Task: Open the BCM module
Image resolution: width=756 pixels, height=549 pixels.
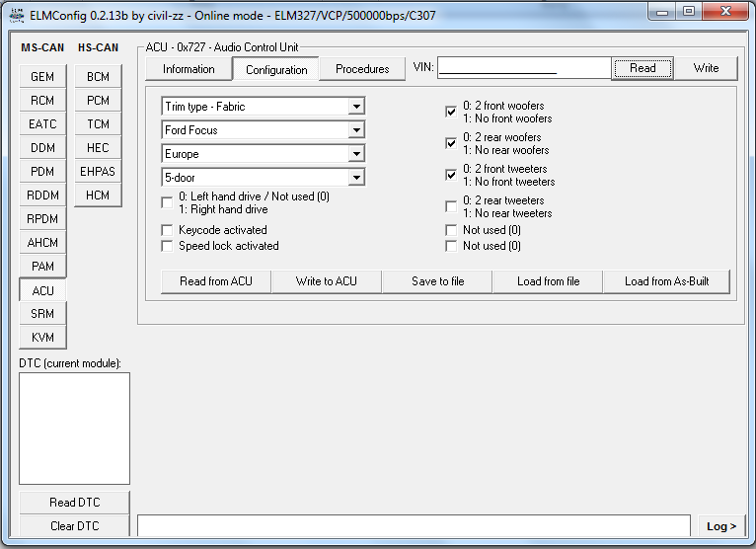Action: (98, 77)
